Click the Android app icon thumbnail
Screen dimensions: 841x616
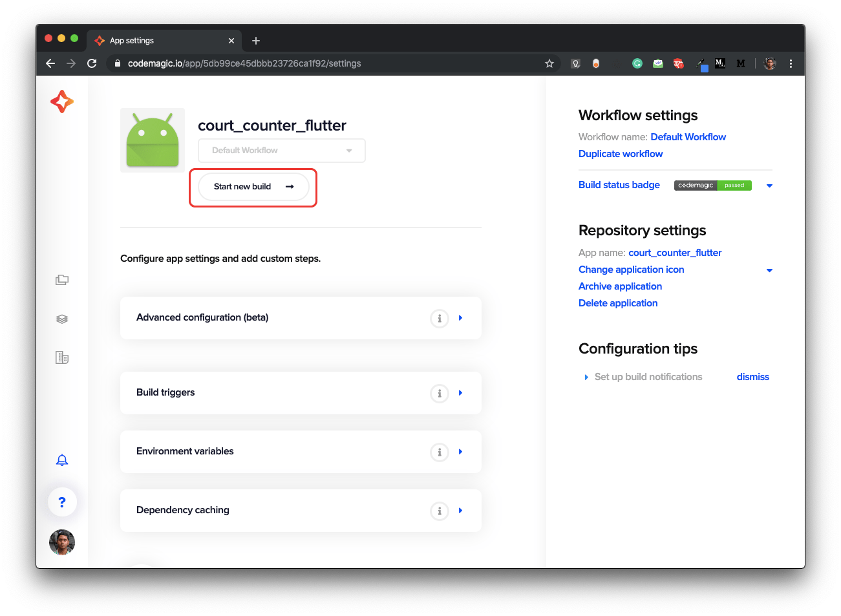153,140
